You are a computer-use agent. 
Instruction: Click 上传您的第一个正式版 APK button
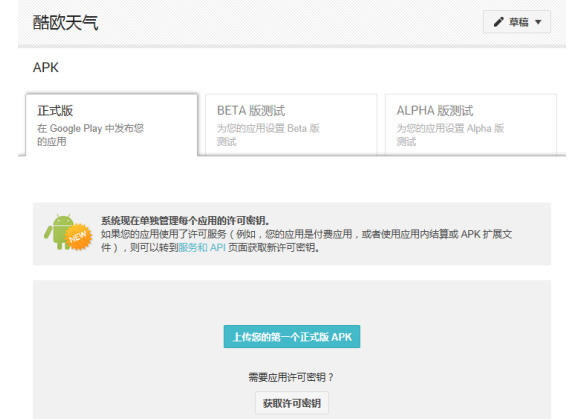click(292, 336)
